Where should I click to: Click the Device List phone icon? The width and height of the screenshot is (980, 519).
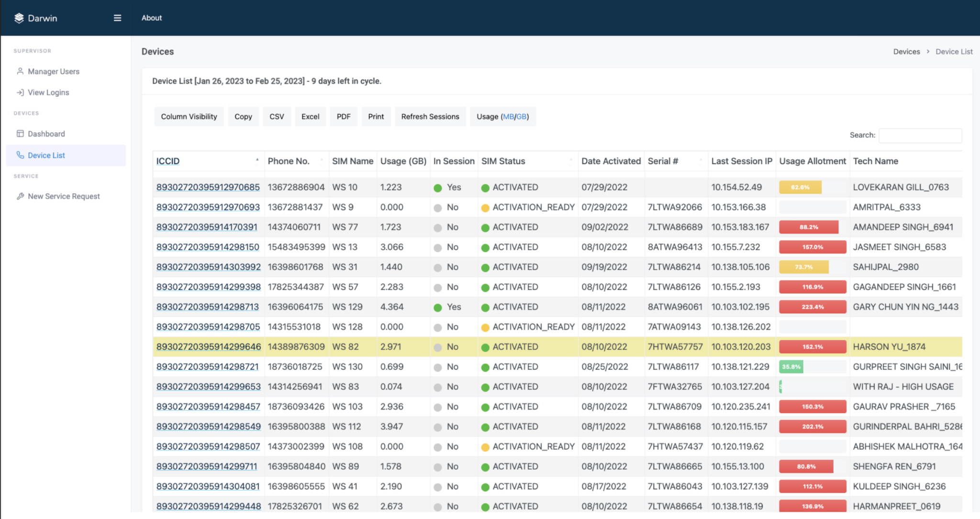click(20, 155)
